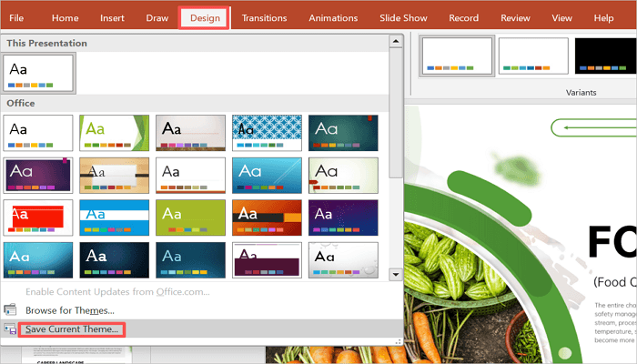The image size is (637, 364).
Task: Apply the white Office theme thumbnail
Action: pyautogui.click(x=38, y=133)
